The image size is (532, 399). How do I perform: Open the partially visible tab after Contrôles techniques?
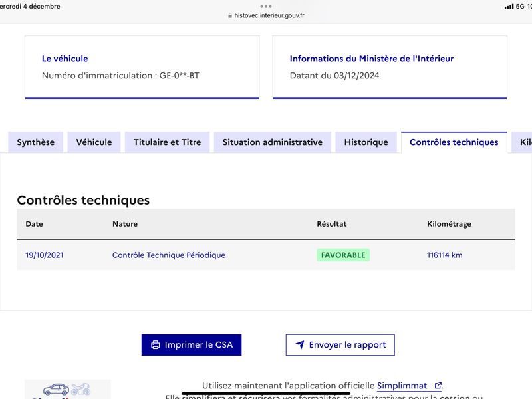pyautogui.click(x=523, y=142)
